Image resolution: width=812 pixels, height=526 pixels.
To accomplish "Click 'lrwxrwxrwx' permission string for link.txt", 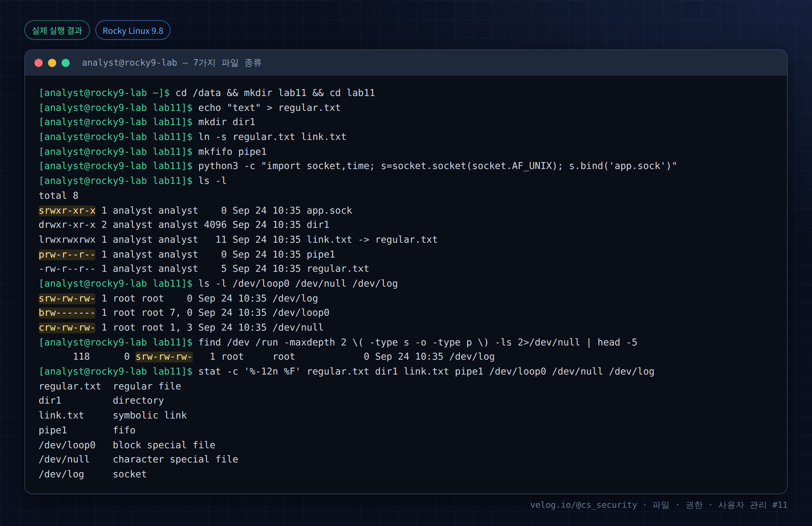I will coord(67,239).
